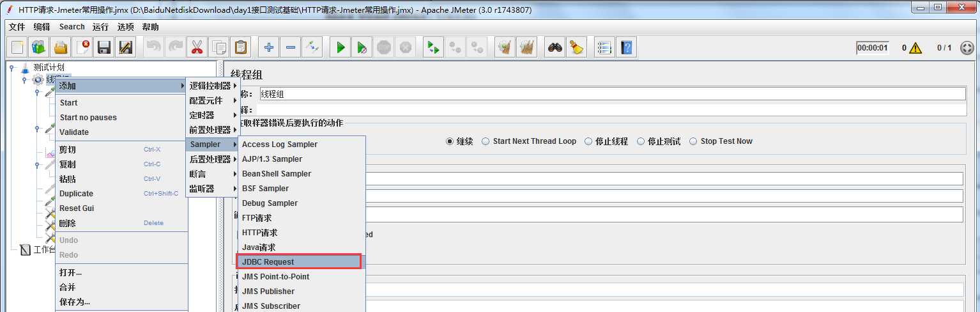
Task: Choose Debug Sampler from Sampler list
Action: pyautogui.click(x=302, y=203)
